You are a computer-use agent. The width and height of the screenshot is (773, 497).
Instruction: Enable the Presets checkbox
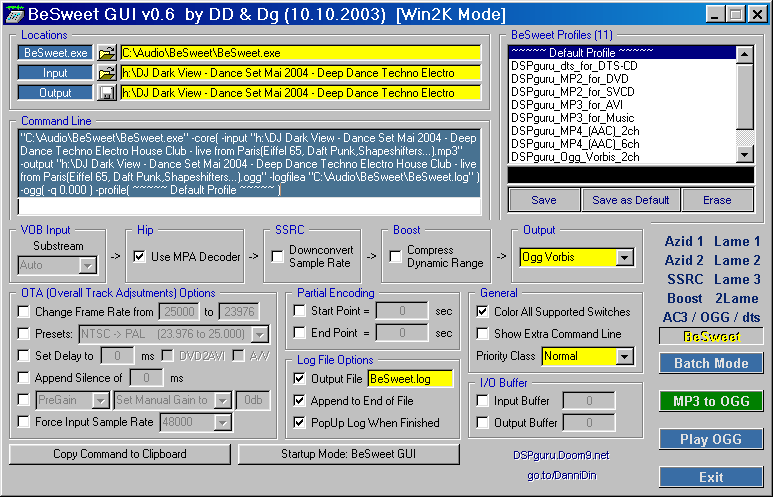click(23, 333)
